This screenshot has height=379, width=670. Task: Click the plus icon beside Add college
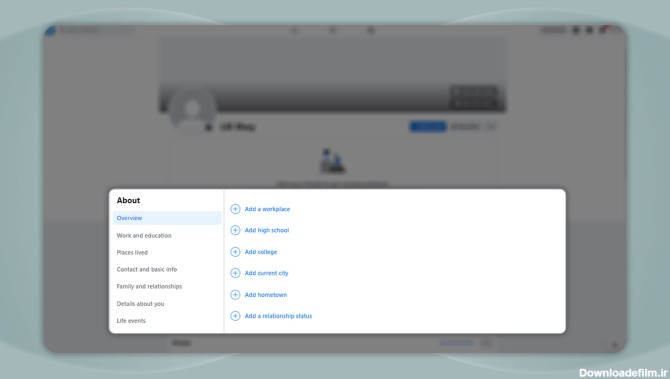235,252
